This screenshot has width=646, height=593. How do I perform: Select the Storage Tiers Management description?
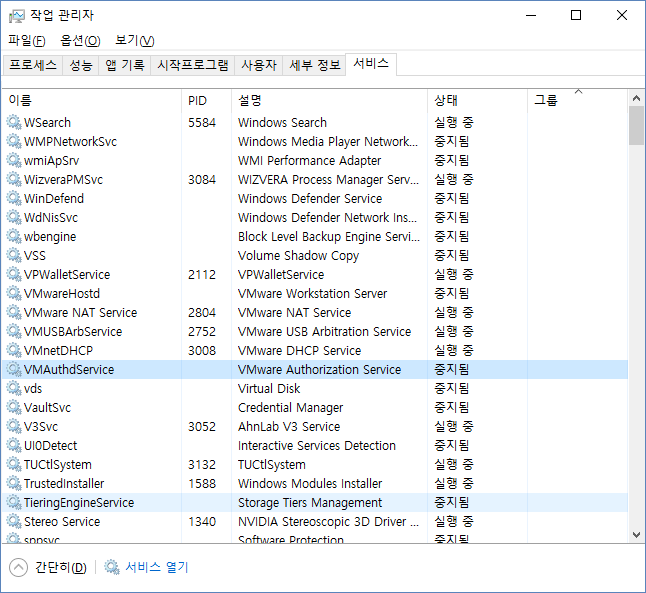(310, 503)
